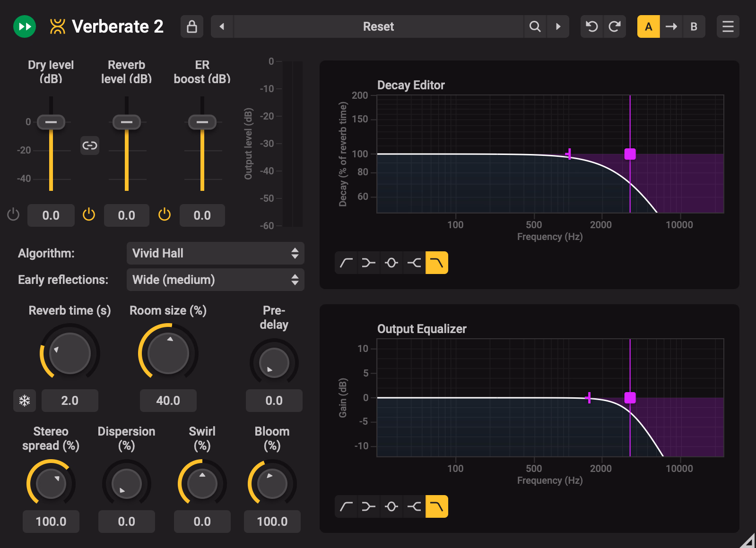Toggle link between dry and reverb levels

tap(90, 146)
